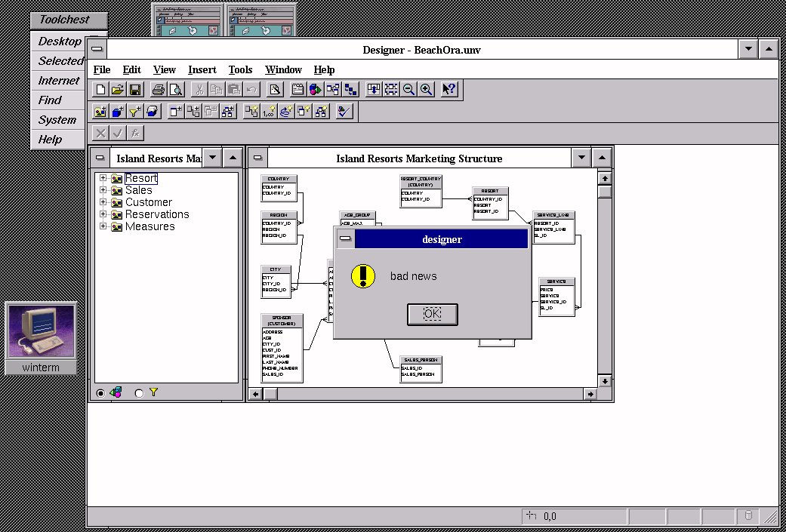Select the classes/objects radio button
This screenshot has width=786, height=532.
point(101,393)
